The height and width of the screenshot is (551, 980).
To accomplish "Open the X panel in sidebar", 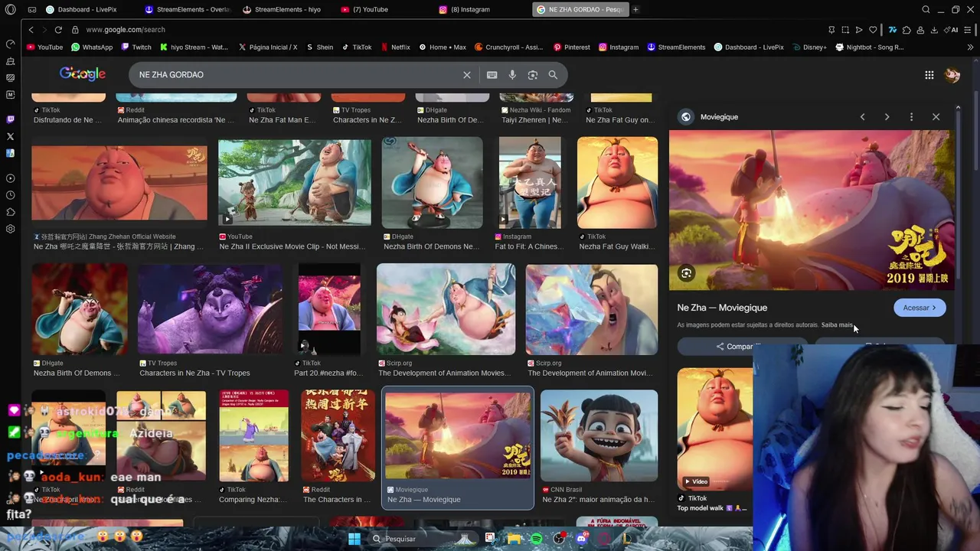I will [10, 136].
